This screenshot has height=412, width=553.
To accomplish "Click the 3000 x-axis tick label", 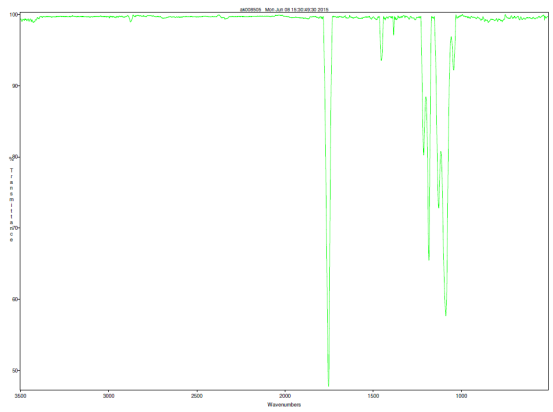I will 109,396.
